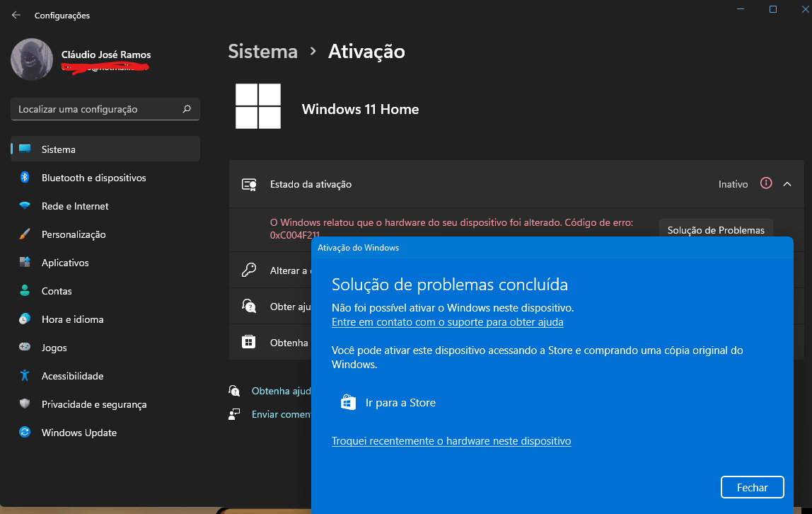Open Bluetooth e dispositivos settings
Screen dimensions: 812x514
point(105,178)
